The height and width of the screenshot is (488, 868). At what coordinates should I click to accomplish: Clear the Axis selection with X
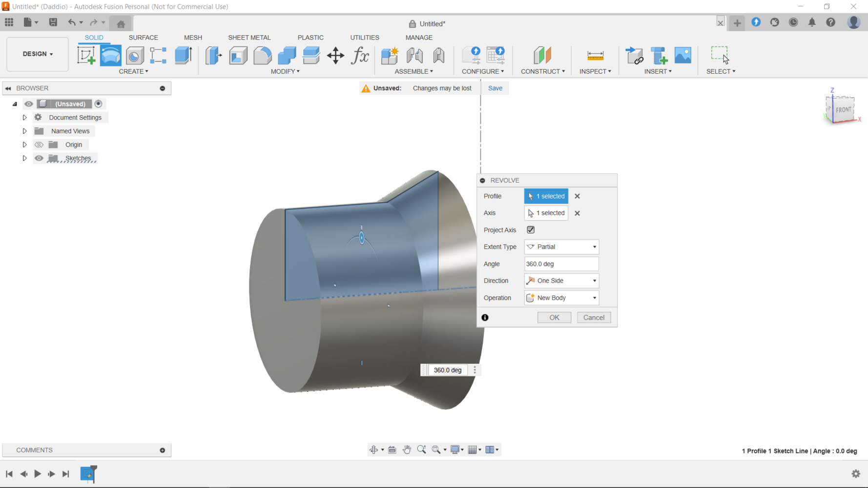point(577,213)
